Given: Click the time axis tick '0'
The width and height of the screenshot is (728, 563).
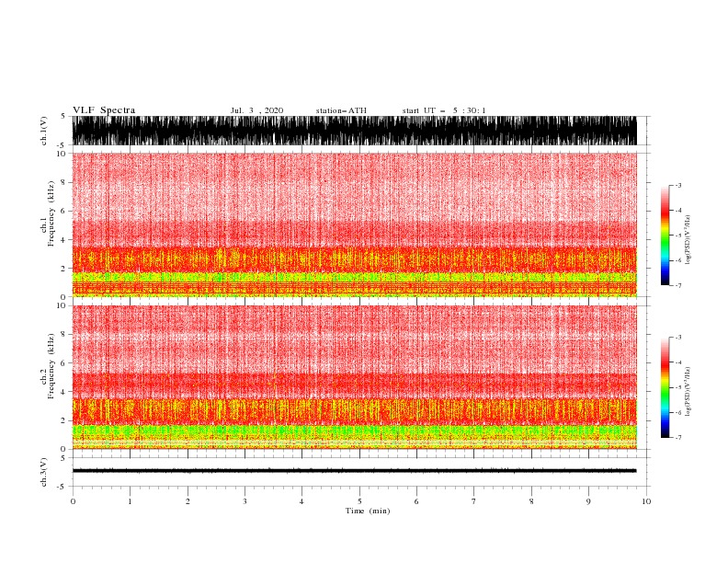Looking at the screenshot, I should point(73,501).
